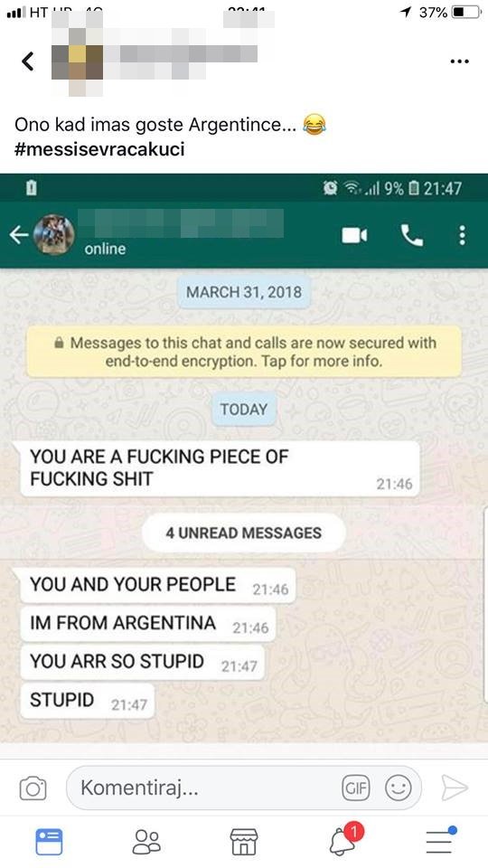Screen dimensions: 488x868
Task: Open the GIF picker in the comment box
Action: pyautogui.click(x=356, y=788)
